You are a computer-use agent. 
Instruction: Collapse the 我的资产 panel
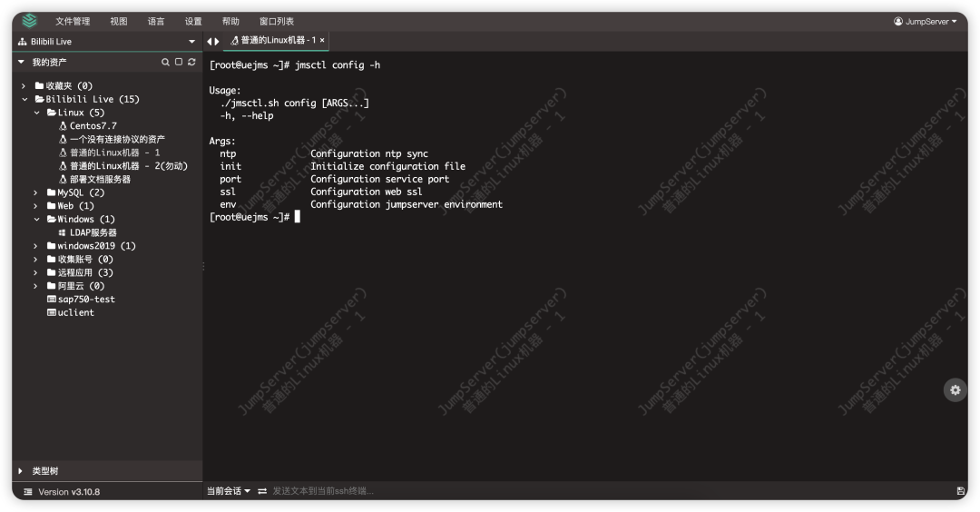[x=21, y=62]
